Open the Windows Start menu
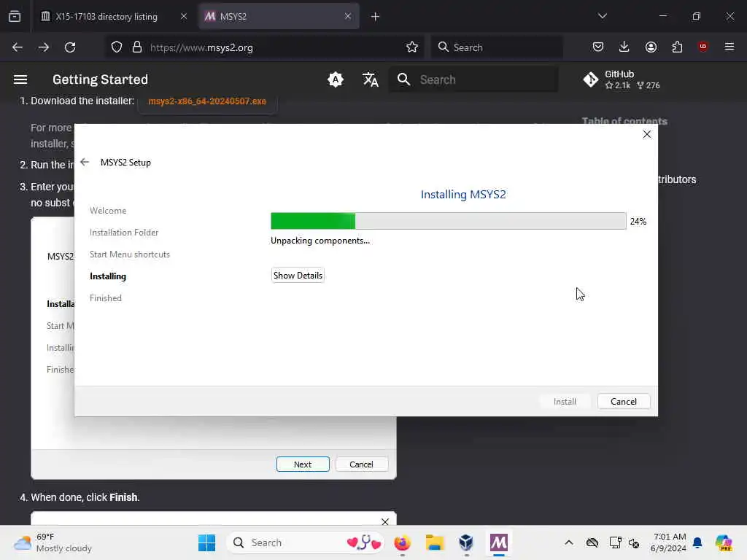This screenshot has width=747, height=560. pos(206,542)
